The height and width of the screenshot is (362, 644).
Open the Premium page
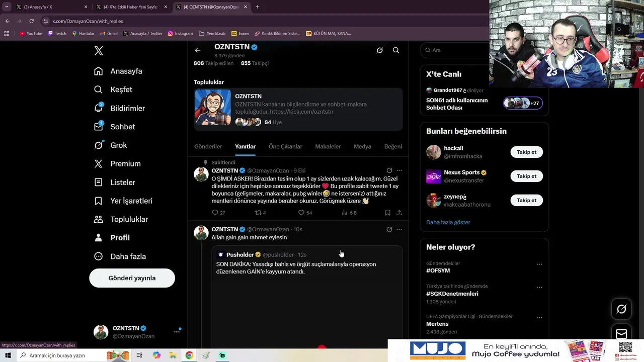tap(117, 164)
